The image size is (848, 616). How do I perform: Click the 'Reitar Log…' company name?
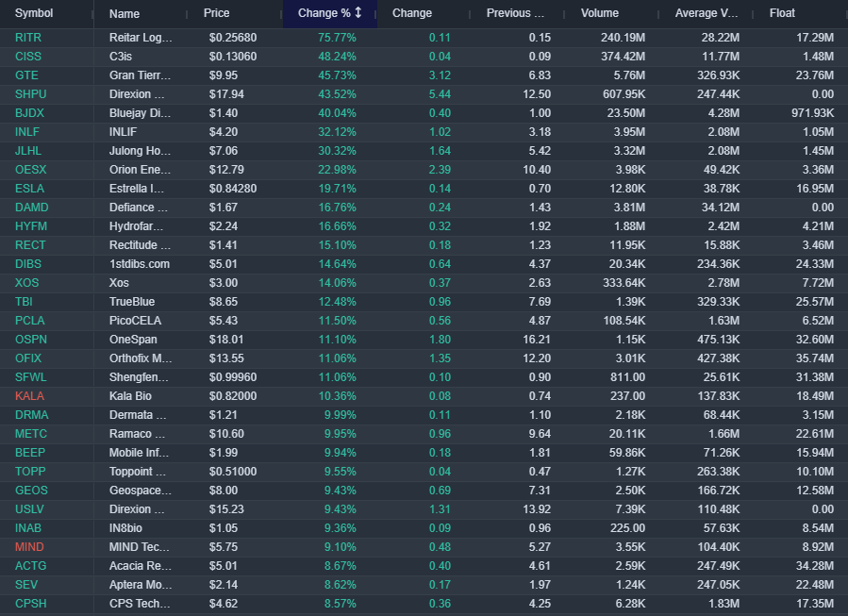(141, 38)
